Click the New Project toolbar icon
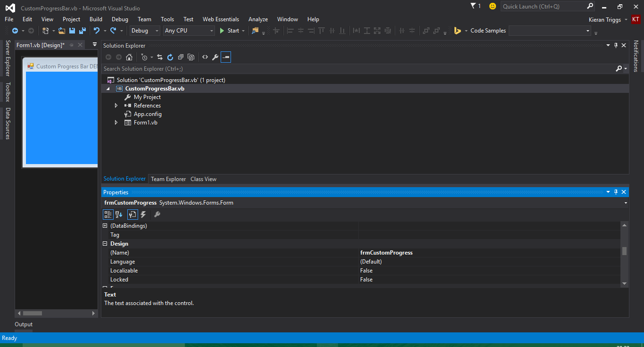Screen dimensions: 644x347 pyautogui.click(x=46, y=31)
